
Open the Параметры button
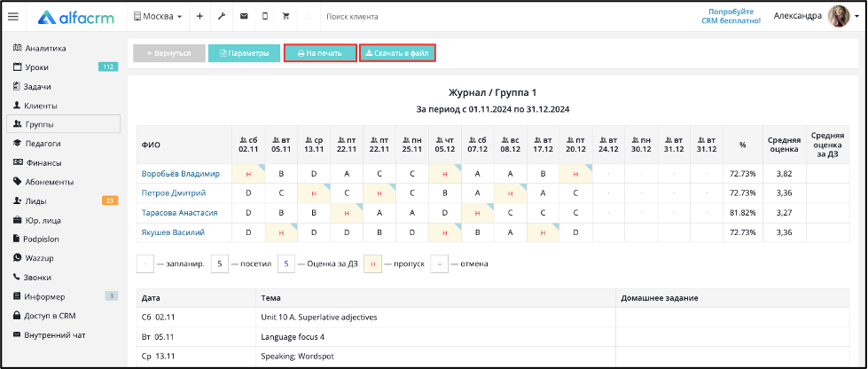pos(244,53)
